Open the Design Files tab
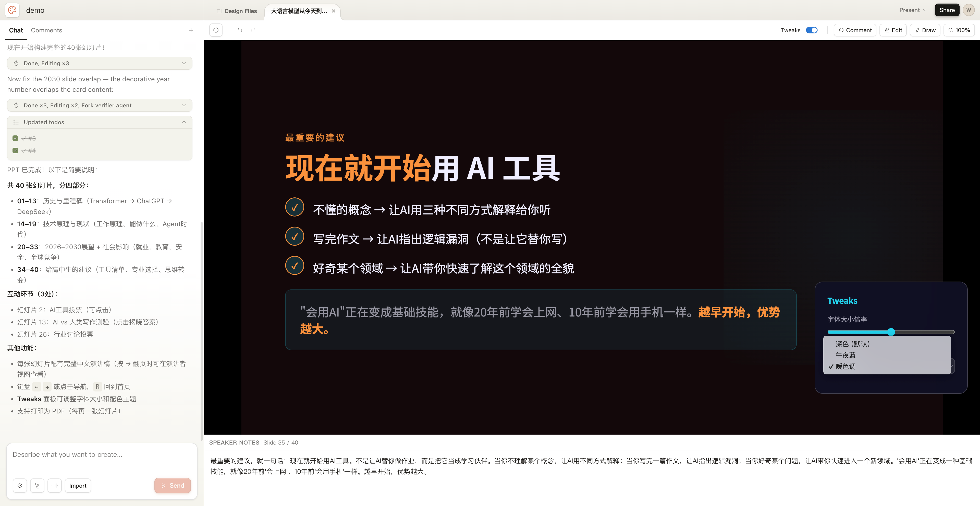 click(x=237, y=11)
